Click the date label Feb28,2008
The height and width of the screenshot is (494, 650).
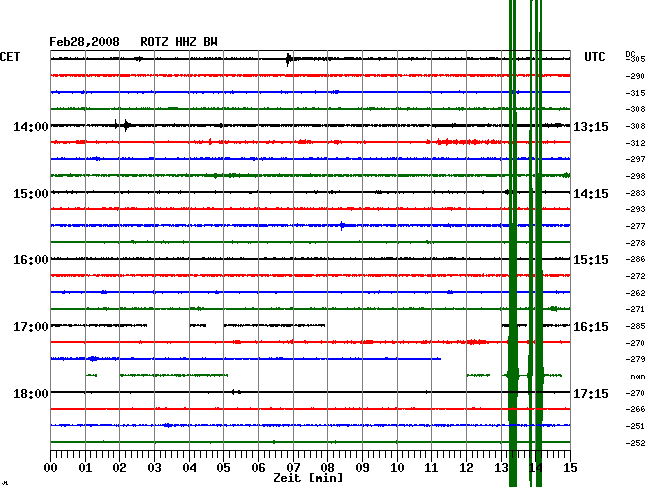84,42
